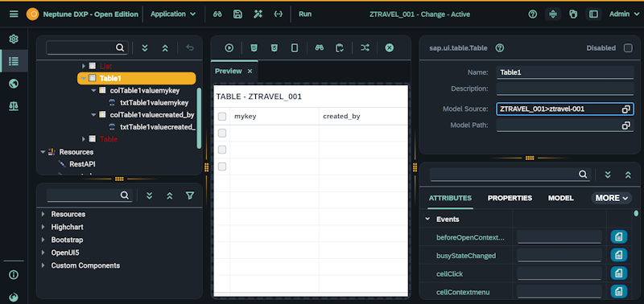
Task: Click the library filter funnel icon
Action: [190, 195]
